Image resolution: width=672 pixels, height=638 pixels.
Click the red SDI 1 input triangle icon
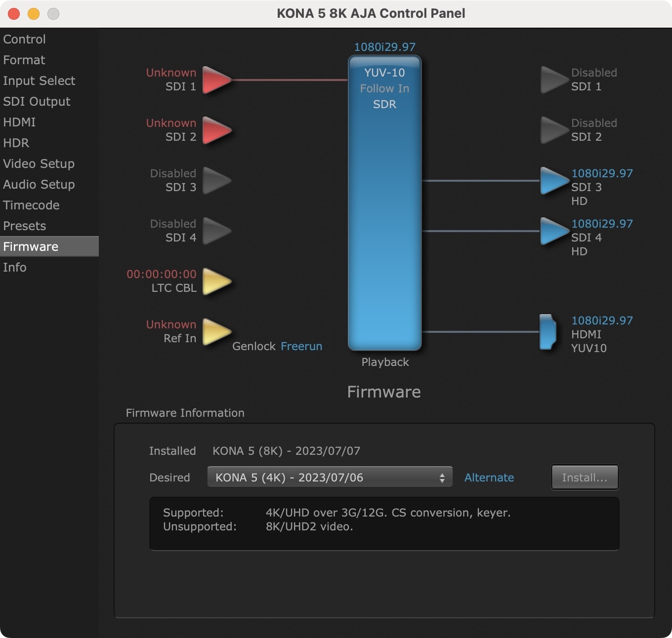[x=216, y=80]
